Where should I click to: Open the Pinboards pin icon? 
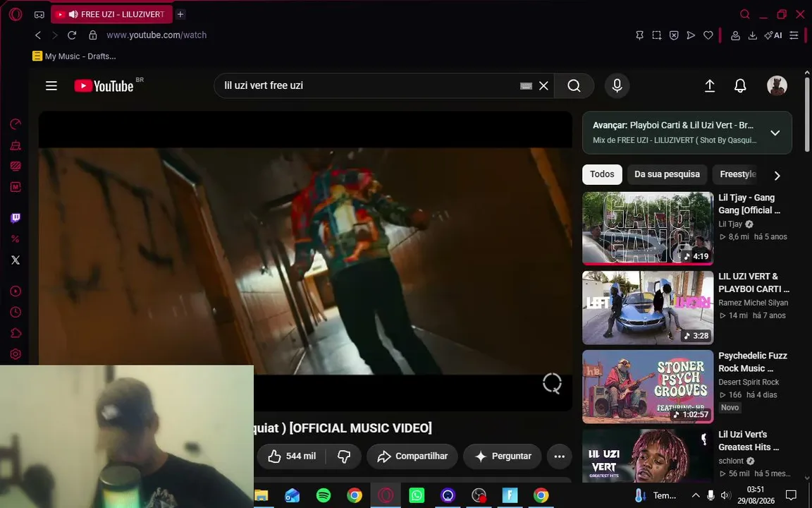(639, 35)
